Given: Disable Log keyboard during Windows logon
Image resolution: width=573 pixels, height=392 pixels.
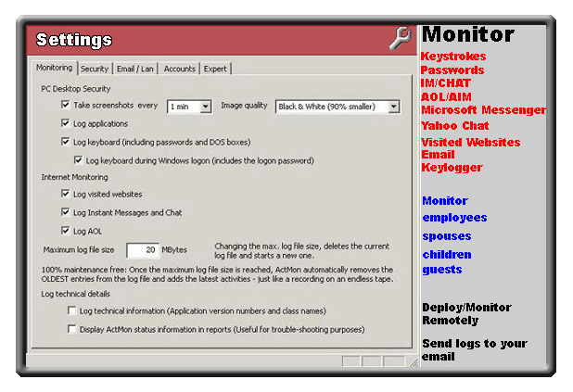Looking at the screenshot, I should click(x=78, y=160).
